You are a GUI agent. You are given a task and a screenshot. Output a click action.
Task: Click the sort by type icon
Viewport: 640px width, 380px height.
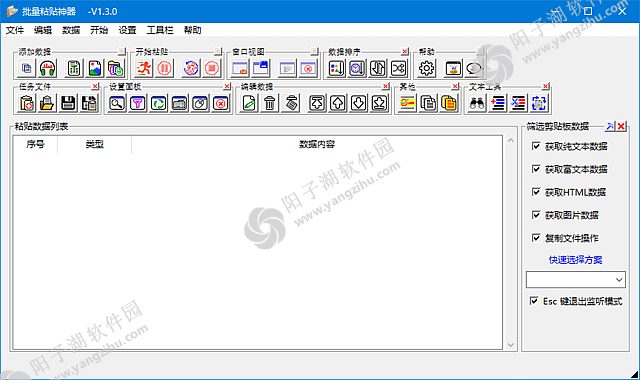pyautogui.click(x=336, y=68)
